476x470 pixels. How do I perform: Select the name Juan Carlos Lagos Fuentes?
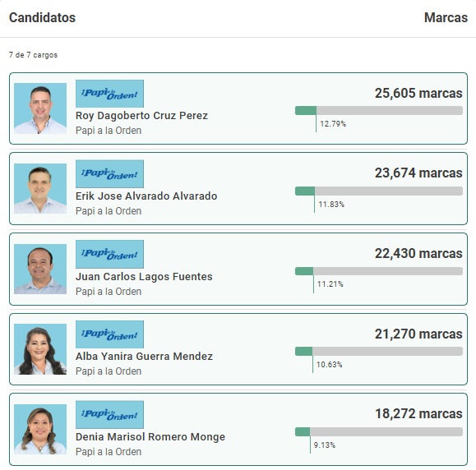[144, 276]
